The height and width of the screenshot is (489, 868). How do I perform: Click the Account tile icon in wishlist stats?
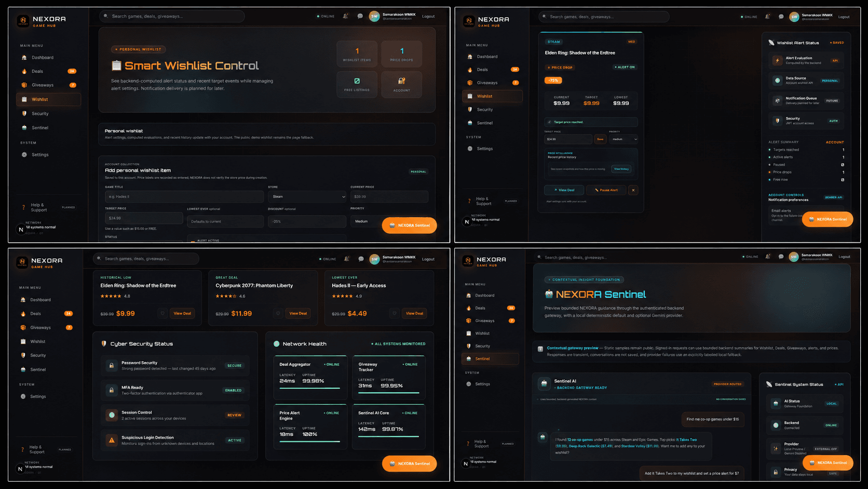pos(401,81)
